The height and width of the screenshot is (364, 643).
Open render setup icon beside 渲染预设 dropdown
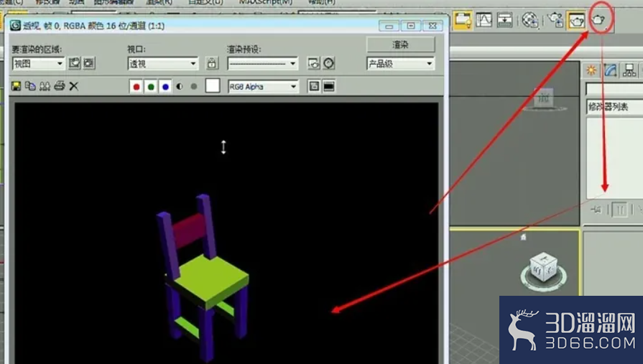(314, 63)
